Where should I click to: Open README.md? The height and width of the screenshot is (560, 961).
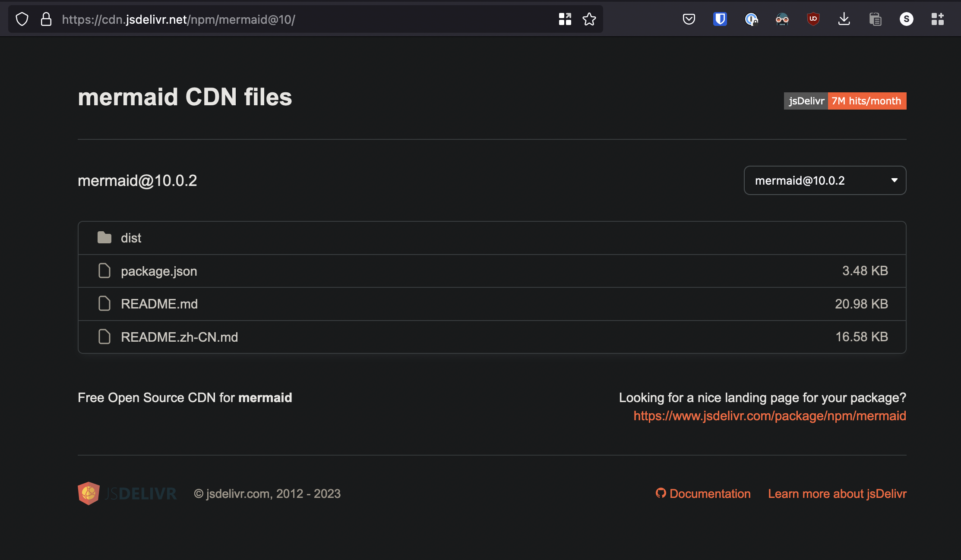tap(159, 304)
